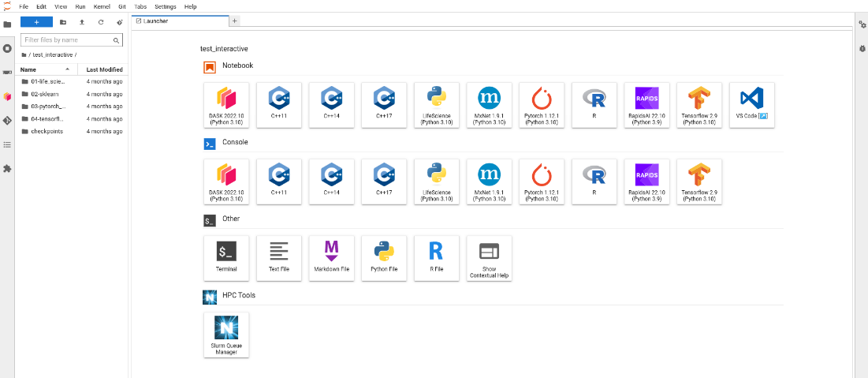This screenshot has height=378, width=868.
Task: Create a new folder
Action: click(63, 22)
